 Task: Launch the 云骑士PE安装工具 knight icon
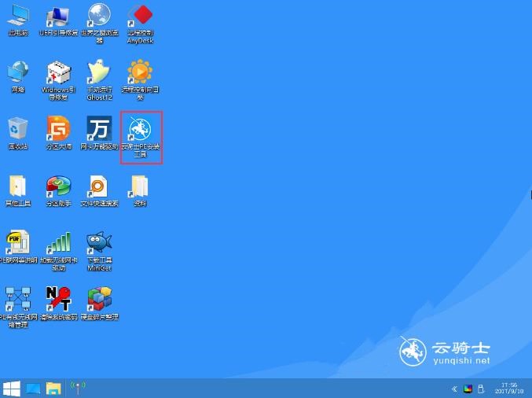(x=141, y=137)
